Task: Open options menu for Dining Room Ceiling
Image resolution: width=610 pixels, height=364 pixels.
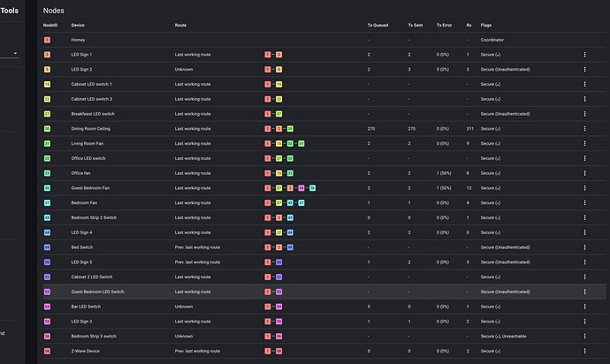Action: (584, 129)
